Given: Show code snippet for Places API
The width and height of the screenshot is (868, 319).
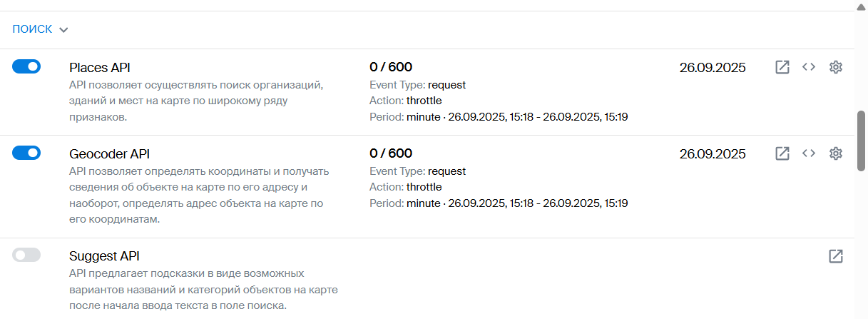Looking at the screenshot, I should tap(808, 67).
